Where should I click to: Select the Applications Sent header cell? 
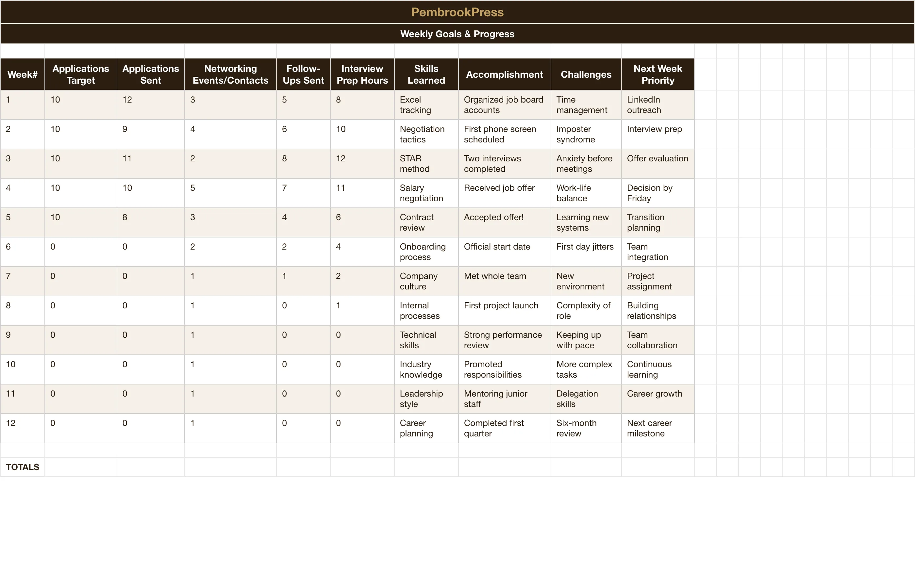150,74
